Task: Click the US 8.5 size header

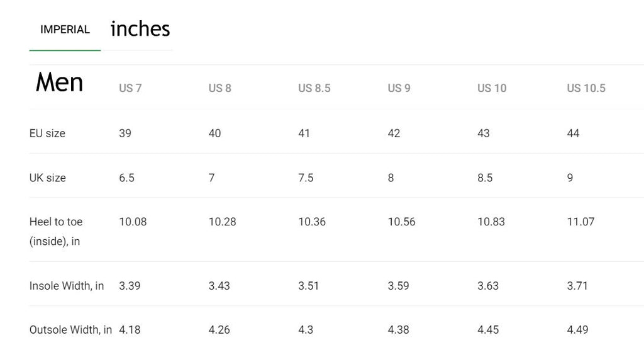Action: 314,88
